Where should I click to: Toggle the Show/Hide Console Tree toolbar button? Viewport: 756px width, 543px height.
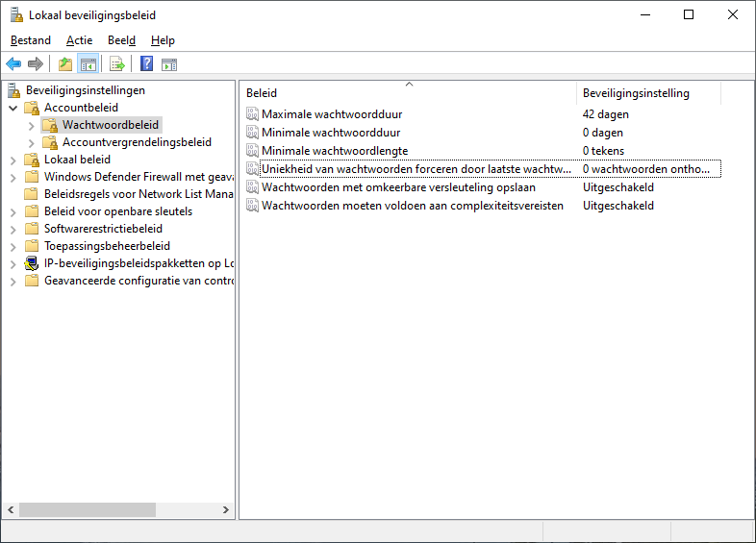[88, 64]
